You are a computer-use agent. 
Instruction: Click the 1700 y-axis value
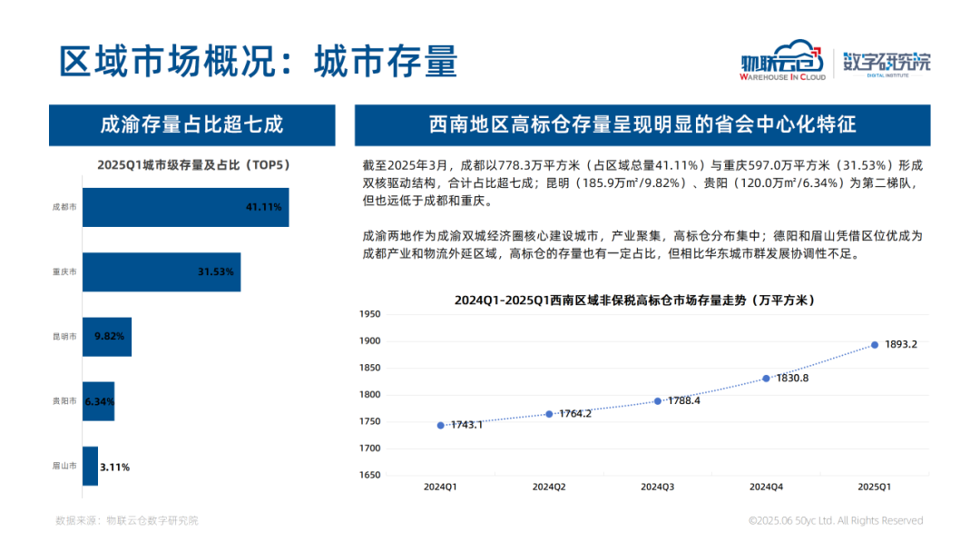370,448
